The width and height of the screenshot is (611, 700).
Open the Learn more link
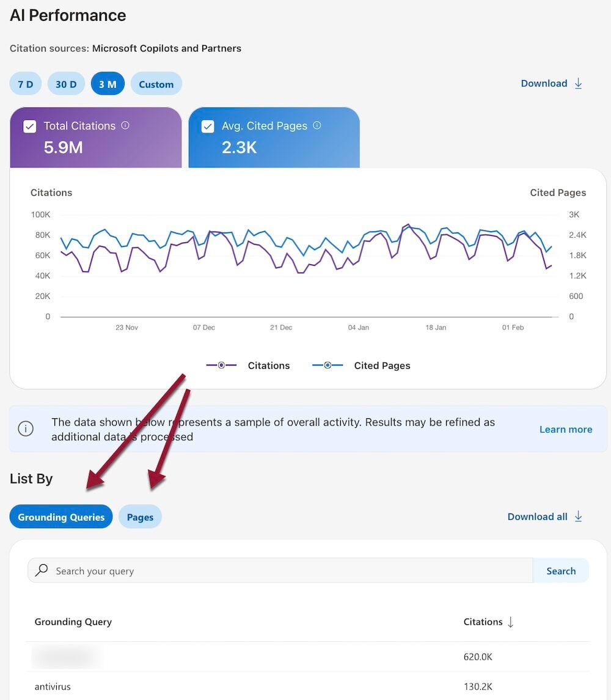[x=565, y=429]
